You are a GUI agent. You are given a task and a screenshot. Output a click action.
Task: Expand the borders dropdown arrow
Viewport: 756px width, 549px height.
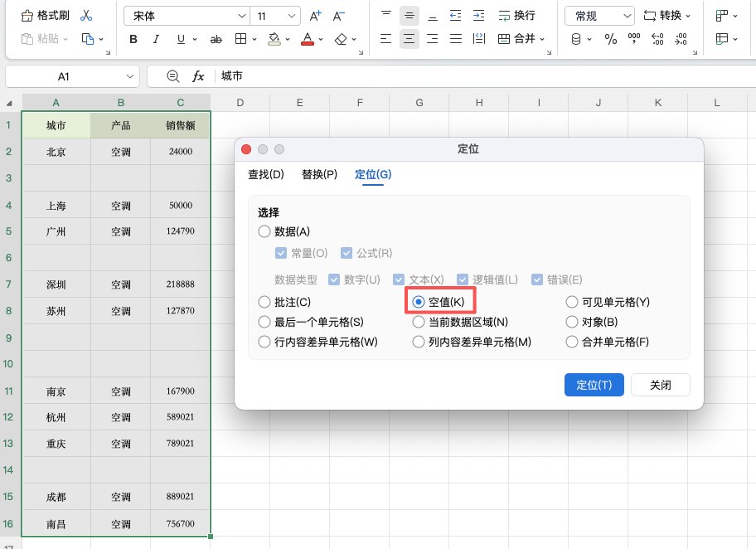[254, 40]
